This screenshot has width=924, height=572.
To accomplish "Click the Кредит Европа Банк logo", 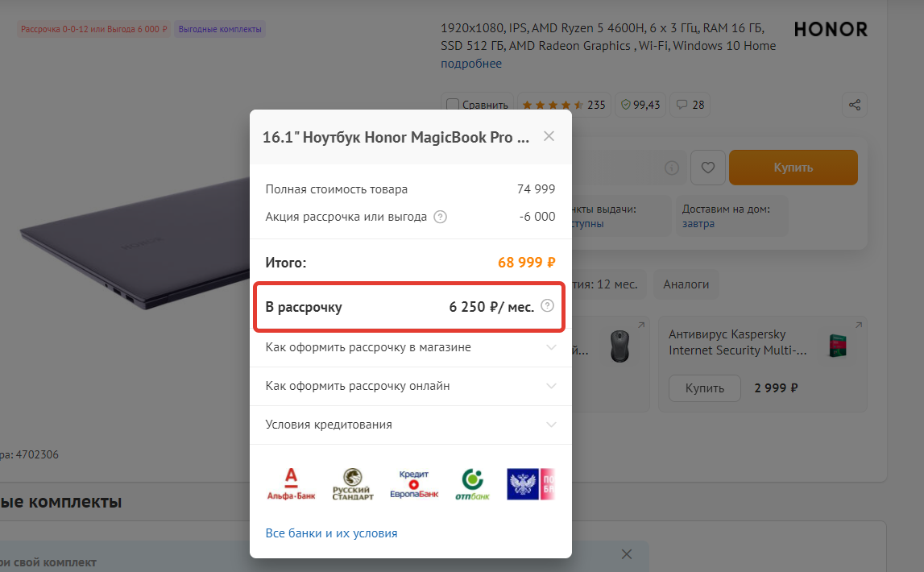I will [413, 484].
